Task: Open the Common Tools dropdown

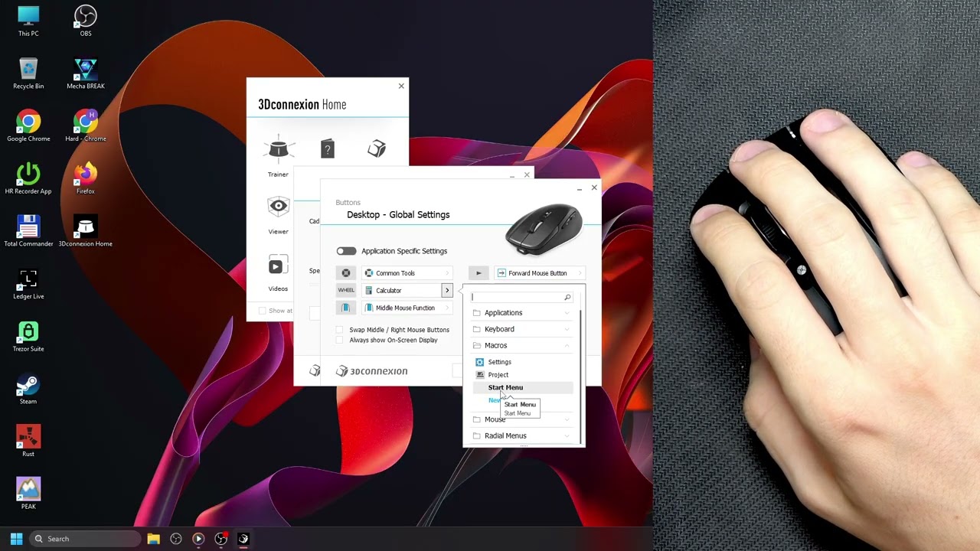Action: coord(407,273)
